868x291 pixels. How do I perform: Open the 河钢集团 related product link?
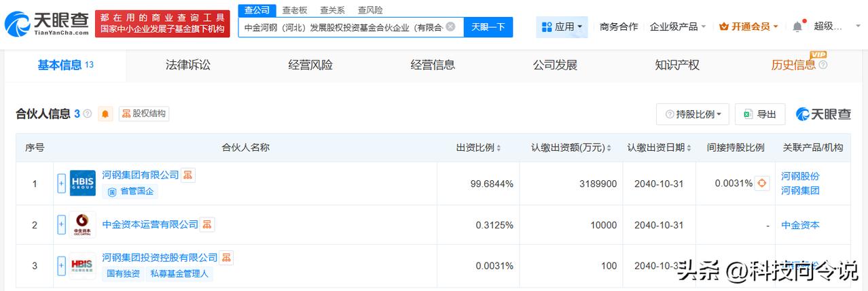coord(801,190)
